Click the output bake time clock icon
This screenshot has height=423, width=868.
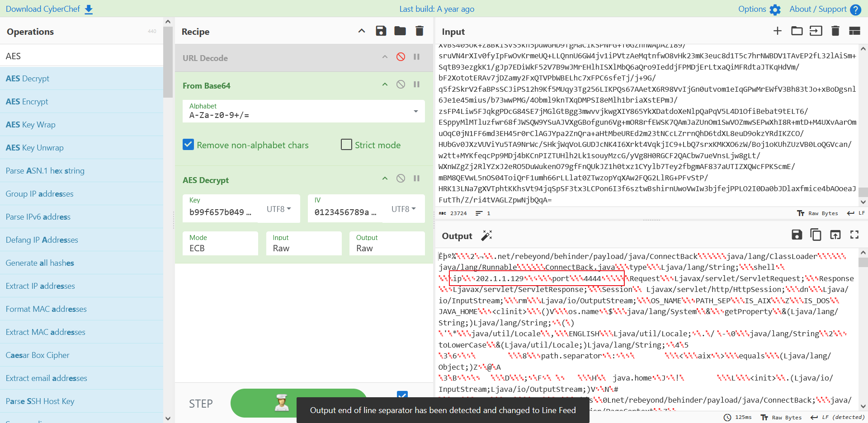[727, 418]
